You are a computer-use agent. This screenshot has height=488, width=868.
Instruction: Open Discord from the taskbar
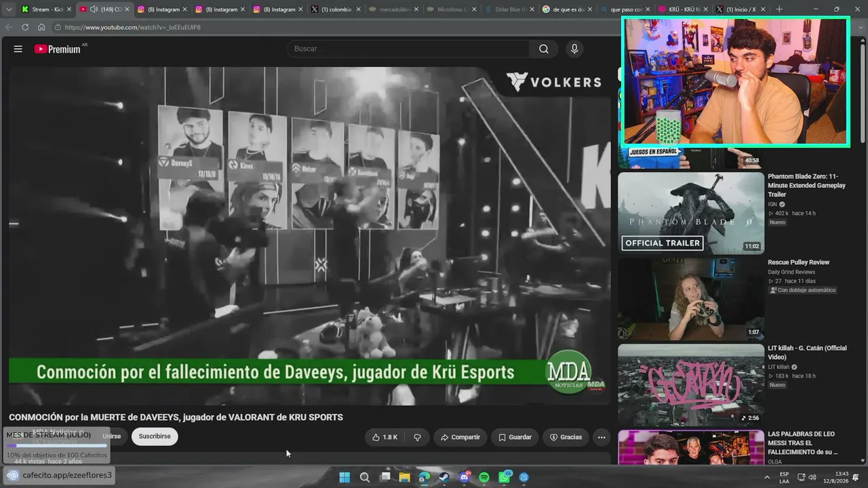[x=465, y=477]
